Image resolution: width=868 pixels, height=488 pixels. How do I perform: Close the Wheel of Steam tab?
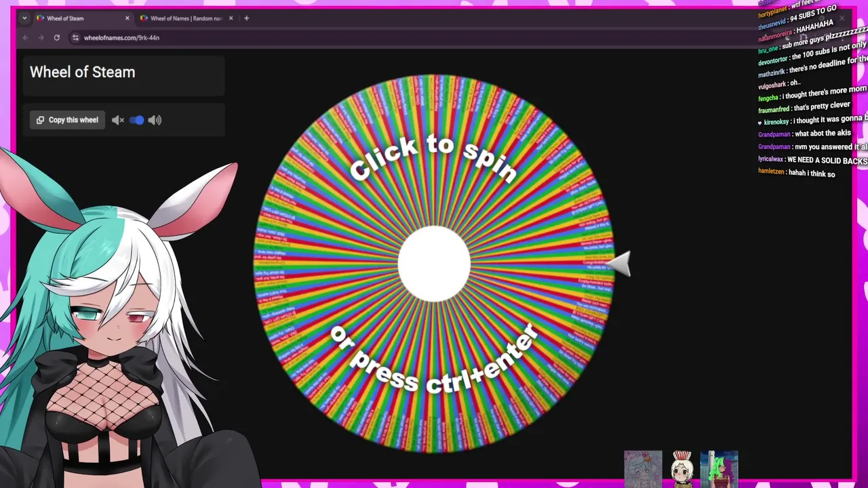127,18
